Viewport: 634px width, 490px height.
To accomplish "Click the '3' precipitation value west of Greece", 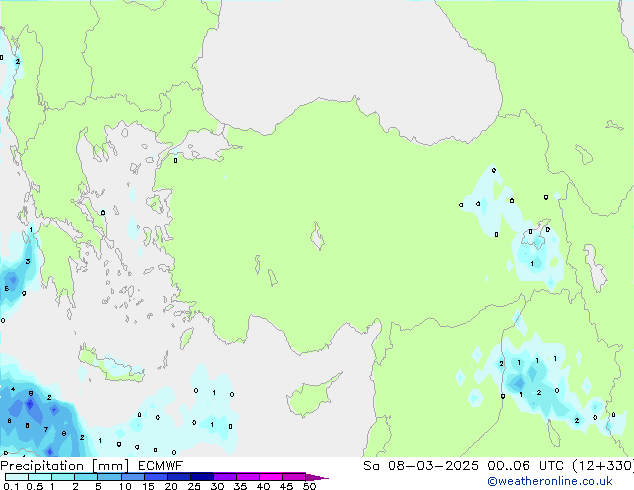I will 27,261.
